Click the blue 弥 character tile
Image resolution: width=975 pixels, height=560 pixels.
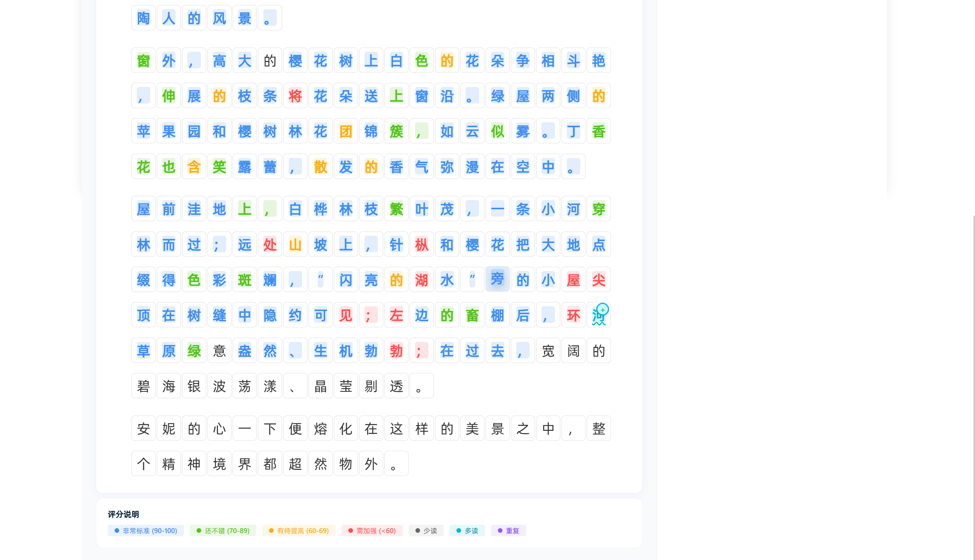pos(447,166)
